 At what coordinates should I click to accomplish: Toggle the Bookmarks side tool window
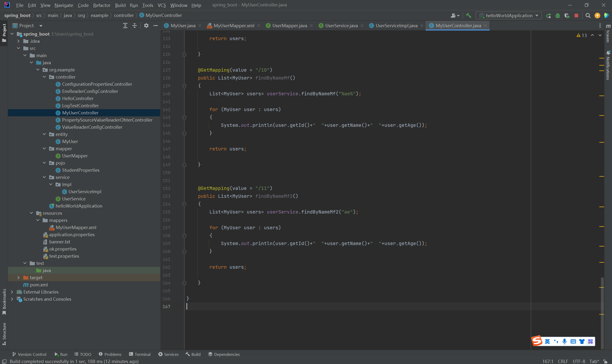(x=4, y=301)
